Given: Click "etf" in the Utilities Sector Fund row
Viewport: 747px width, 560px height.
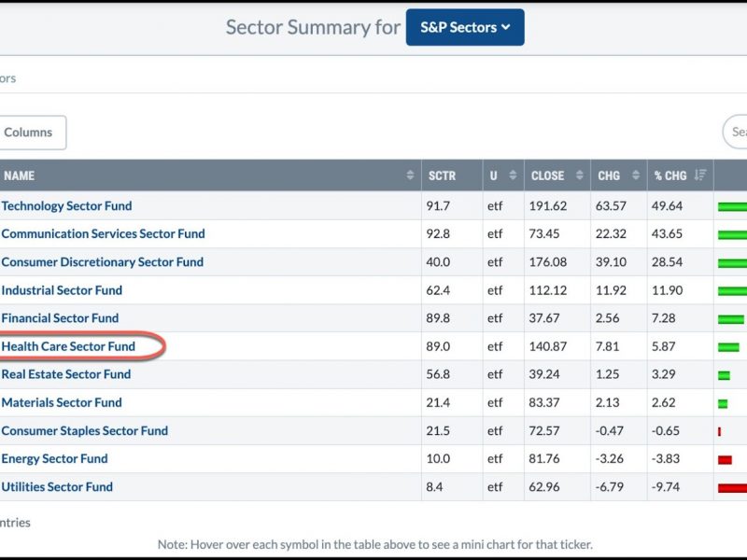Looking at the screenshot, I should point(495,486).
